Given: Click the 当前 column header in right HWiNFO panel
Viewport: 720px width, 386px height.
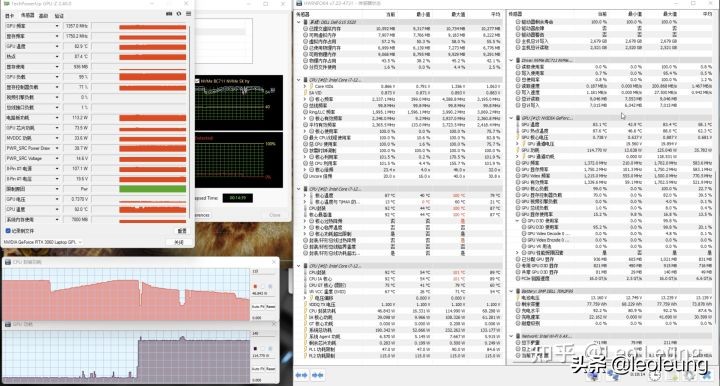Looking at the screenshot, I should 602,14.
